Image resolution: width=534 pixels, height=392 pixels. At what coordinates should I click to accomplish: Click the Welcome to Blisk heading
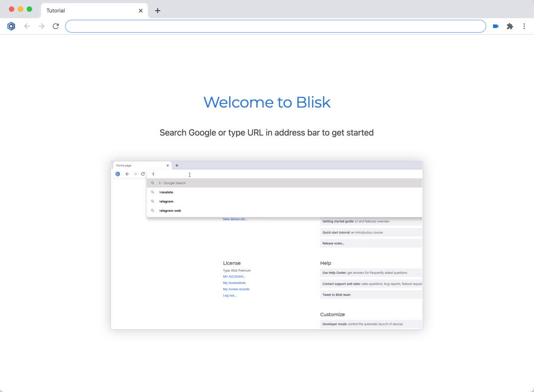coord(267,102)
